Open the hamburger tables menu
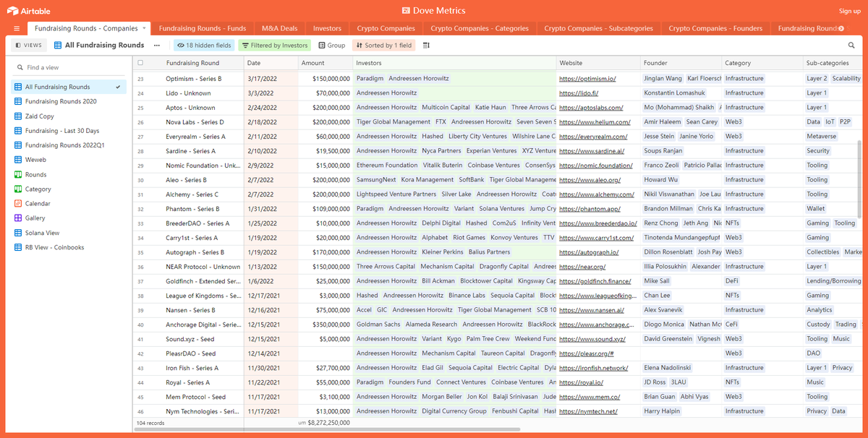Screen dimensions: 868x438 click(17, 28)
